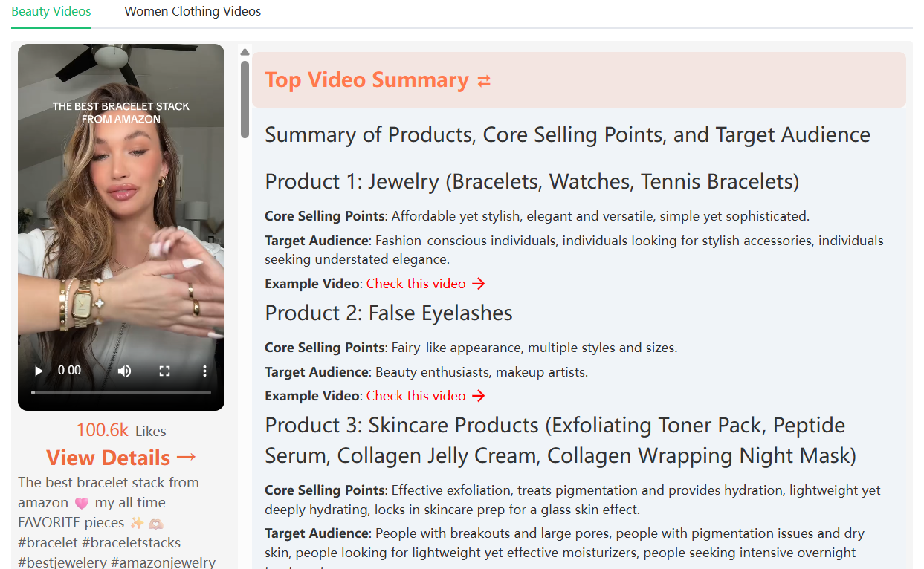Click the summary panel scrollbar thumb
The image size is (924, 569).
click(x=245, y=99)
